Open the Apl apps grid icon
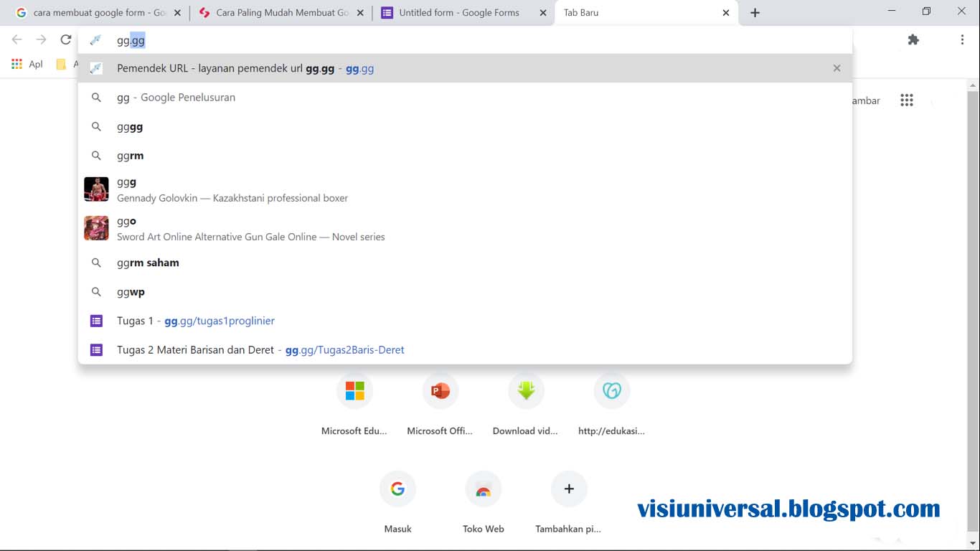The height and width of the screenshot is (551, 980). click(x=17, y=63)
